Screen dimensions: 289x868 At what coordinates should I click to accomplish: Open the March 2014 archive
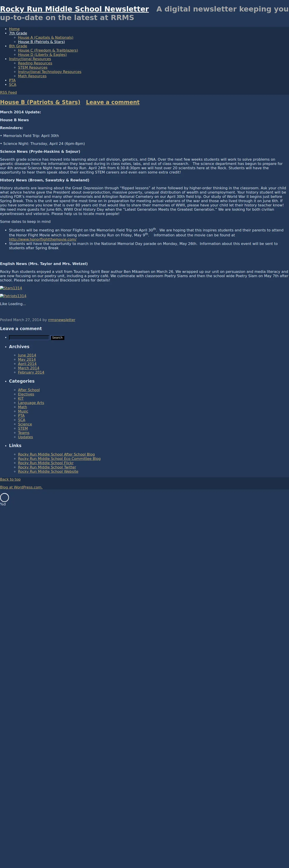pyautogui.click(x=29, y=368)
